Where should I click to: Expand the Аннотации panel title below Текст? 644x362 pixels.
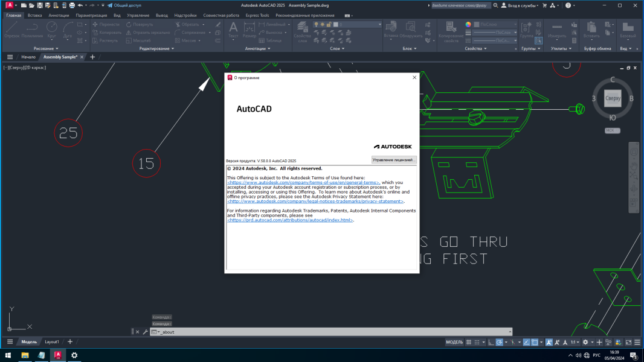click(x=257, y=49)
